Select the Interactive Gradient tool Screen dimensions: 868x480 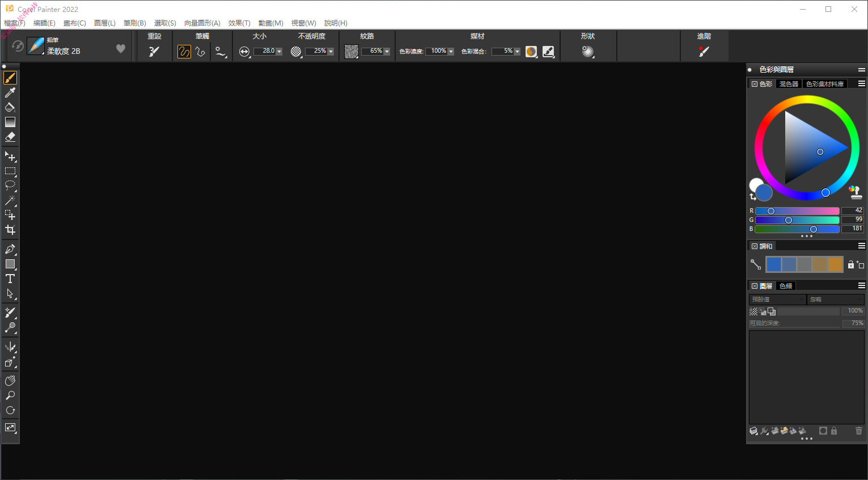[x=10, y=122]
